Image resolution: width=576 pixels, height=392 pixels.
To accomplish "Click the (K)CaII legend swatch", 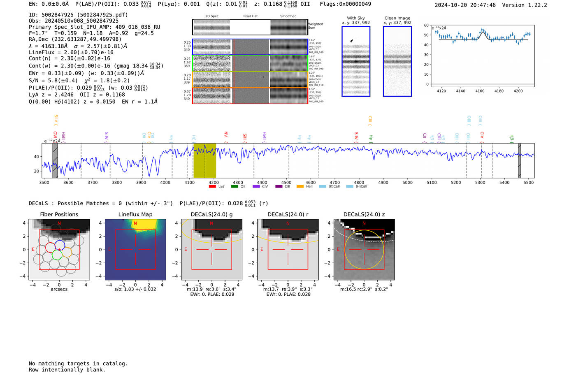I will (x=323, y=186).
